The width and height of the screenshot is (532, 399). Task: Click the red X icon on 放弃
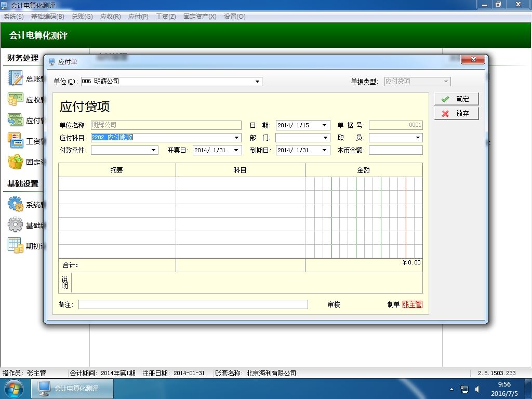pyautogui.click(x=445, y=114)
